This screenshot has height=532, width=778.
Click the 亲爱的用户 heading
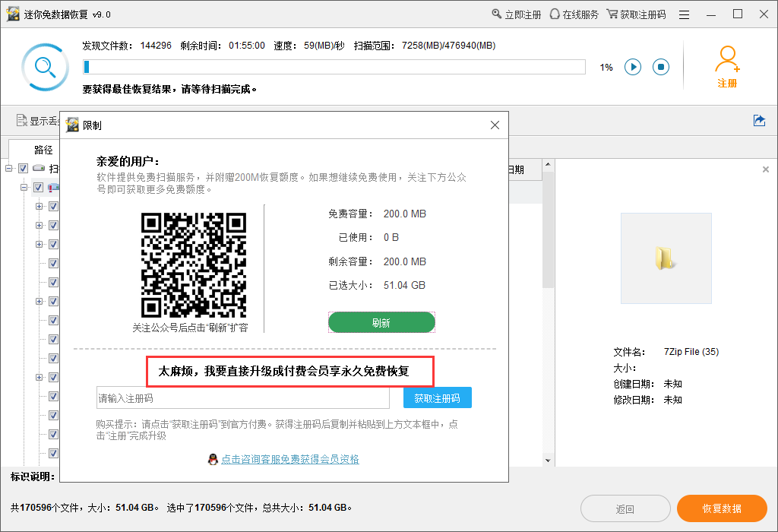click(128, 161)
